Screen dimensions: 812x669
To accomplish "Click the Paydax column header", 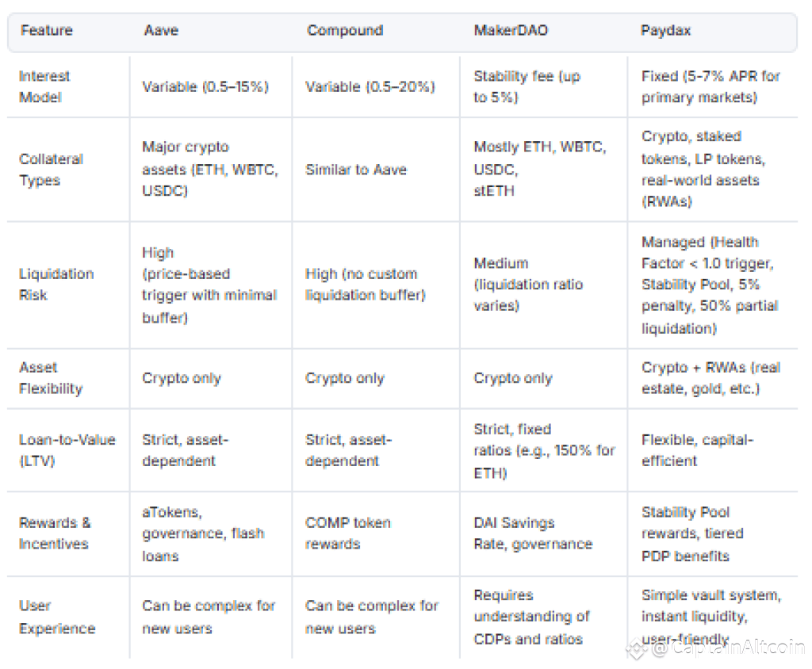I will (x=665, y=30).
